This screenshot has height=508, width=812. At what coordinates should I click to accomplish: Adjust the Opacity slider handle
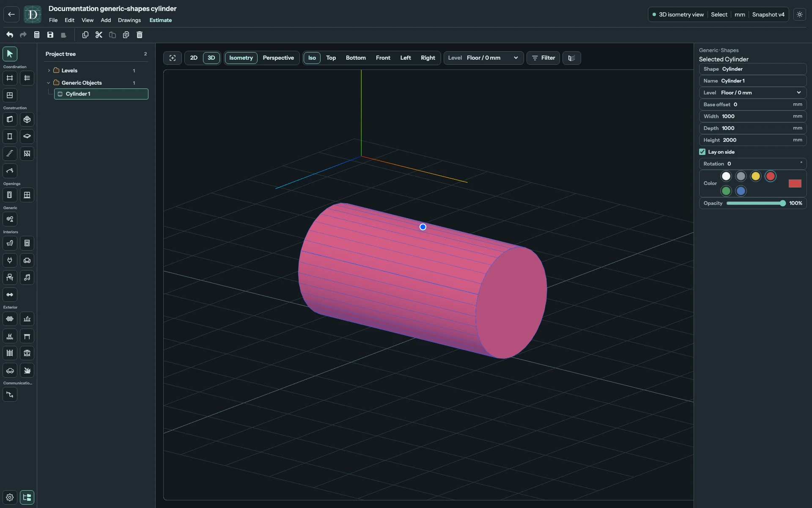tap(783, 204)
